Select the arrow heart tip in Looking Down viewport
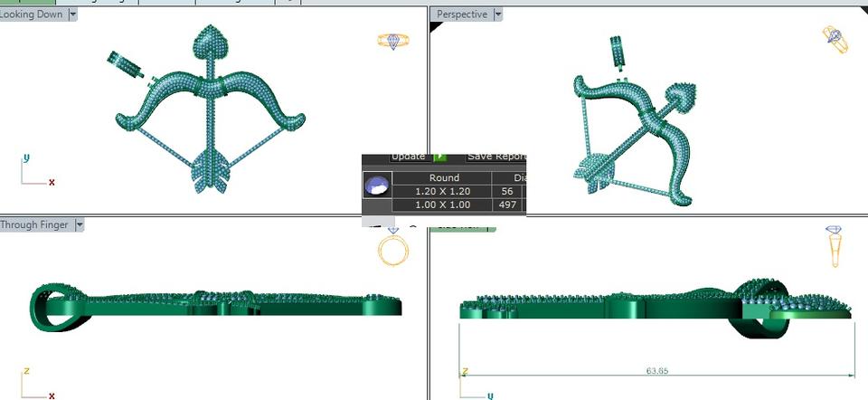868x400 pixels. pyautogui.click(x=211, y=41)
